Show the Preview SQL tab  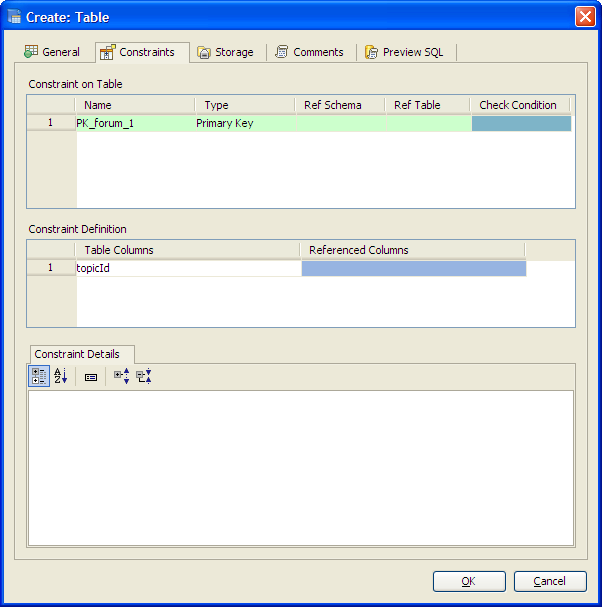404,52
